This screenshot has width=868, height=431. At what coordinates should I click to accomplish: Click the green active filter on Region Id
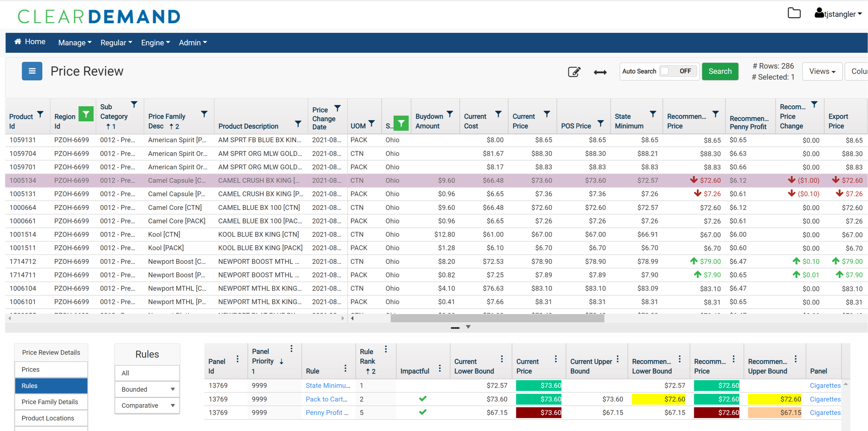click(x=86, y=114)
